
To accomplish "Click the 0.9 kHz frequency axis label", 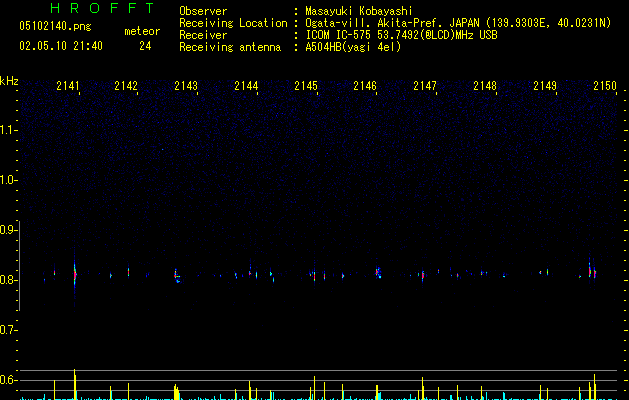I will (x=8, y=230).
